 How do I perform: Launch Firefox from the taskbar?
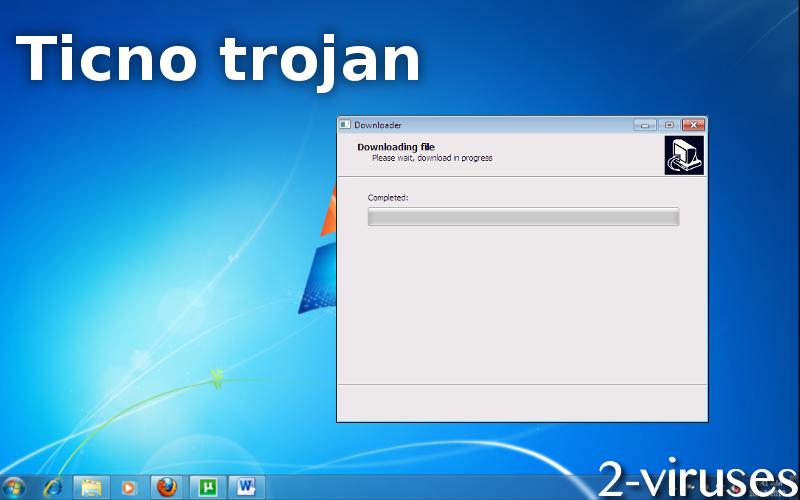coord(166,487)
